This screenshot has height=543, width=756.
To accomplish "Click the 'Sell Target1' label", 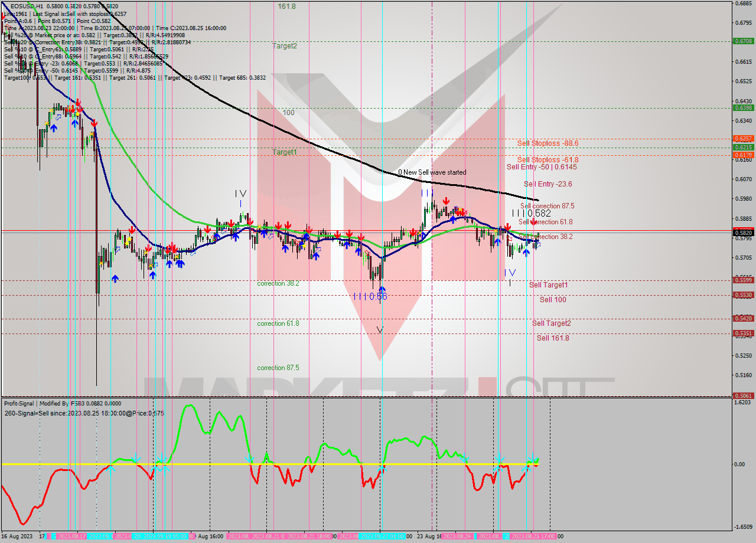I will pyautogui.click(x=548, y=284).
